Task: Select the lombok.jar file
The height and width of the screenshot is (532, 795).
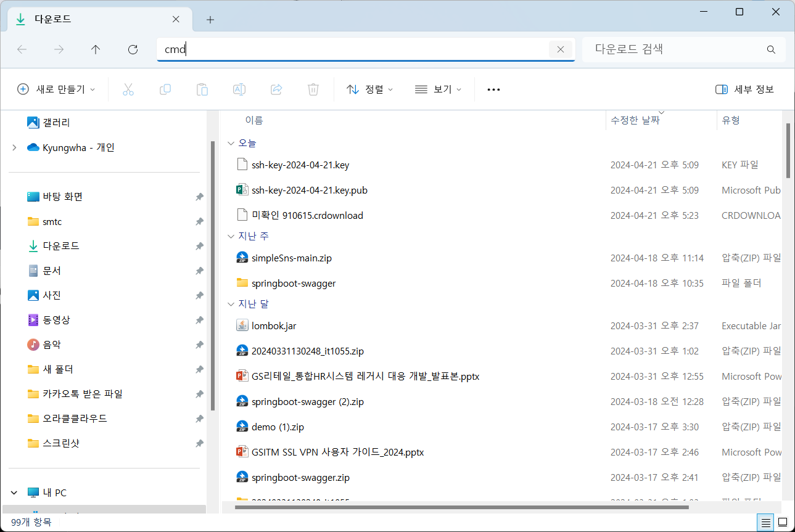Action: point(274,325)
